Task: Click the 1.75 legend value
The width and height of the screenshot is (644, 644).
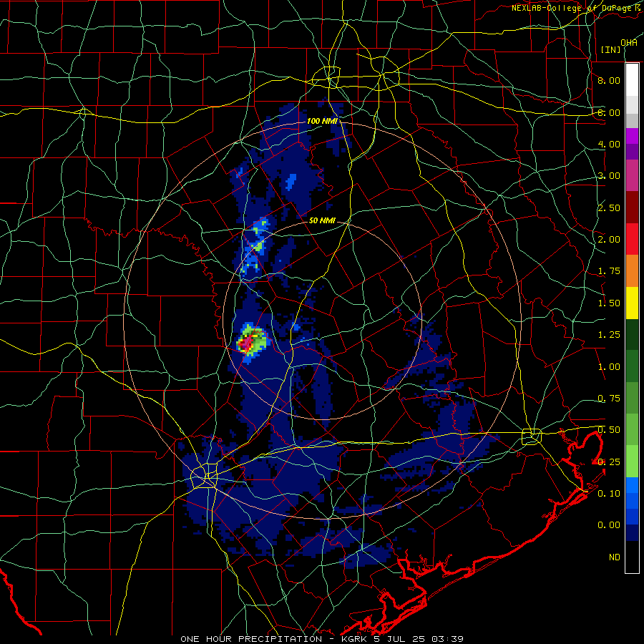Action: [609, 271]
